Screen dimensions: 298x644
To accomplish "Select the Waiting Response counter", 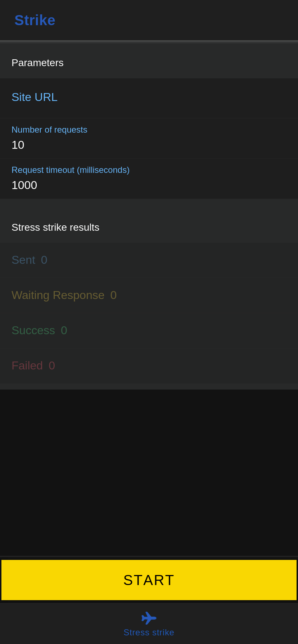I will click(64, 295).
